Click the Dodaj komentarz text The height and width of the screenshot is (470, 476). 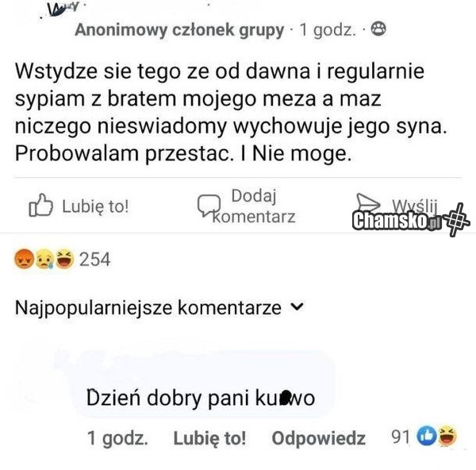254,206
